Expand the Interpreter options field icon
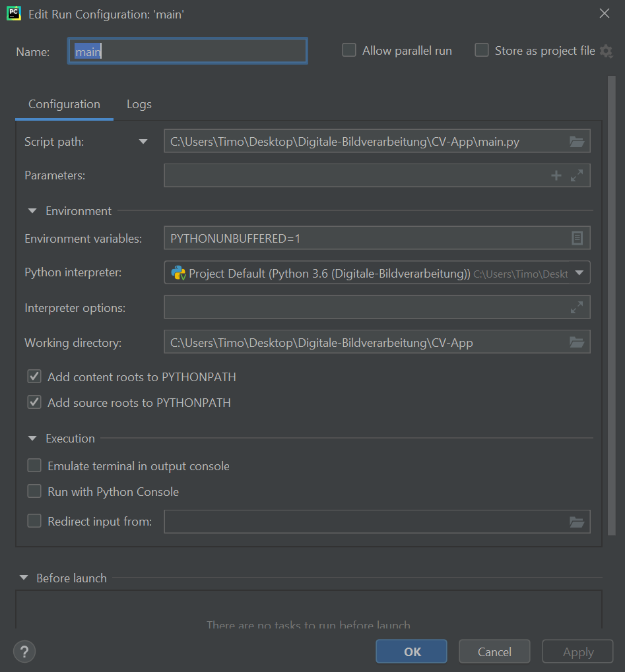Screen dimensions: 625x672 pyautogui.click(x=577, y=307)
